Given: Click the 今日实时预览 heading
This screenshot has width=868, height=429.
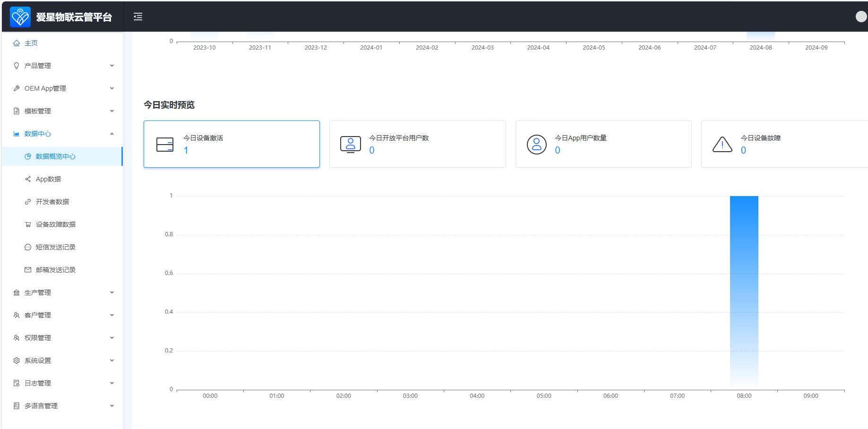Looking at the screenshot, I should tap(169, 105).
